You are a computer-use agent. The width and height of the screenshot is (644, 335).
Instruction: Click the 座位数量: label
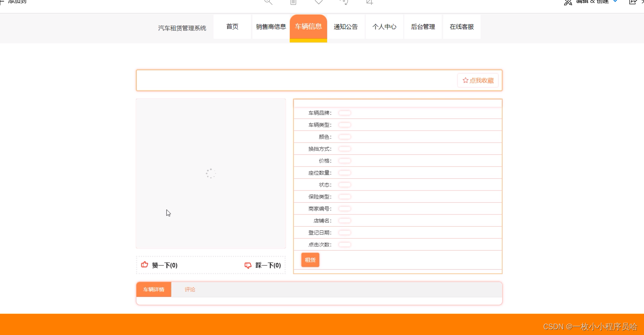click(320, 173)
